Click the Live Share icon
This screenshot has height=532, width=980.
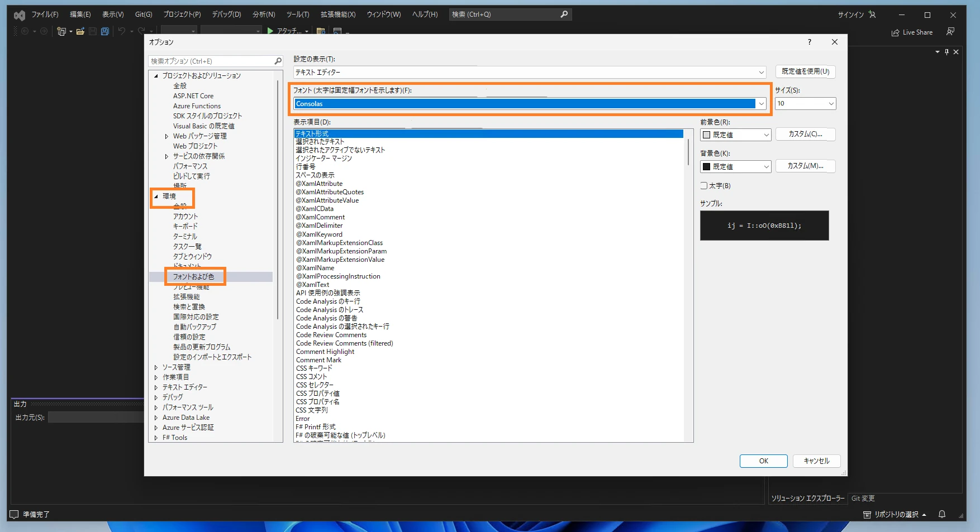[x=896, y=32]
